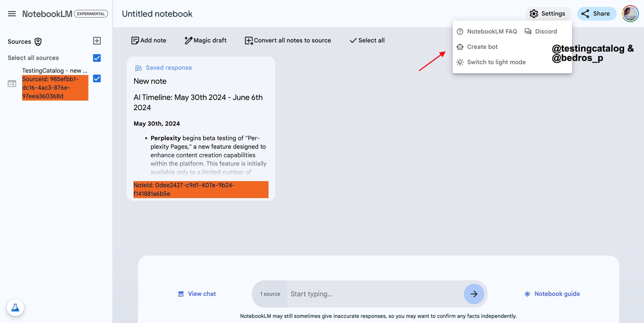Toggle the Select all sources checkbox
Image resolution: width=644 pixels, height=323 pixels.
click(x=96, y=58)
